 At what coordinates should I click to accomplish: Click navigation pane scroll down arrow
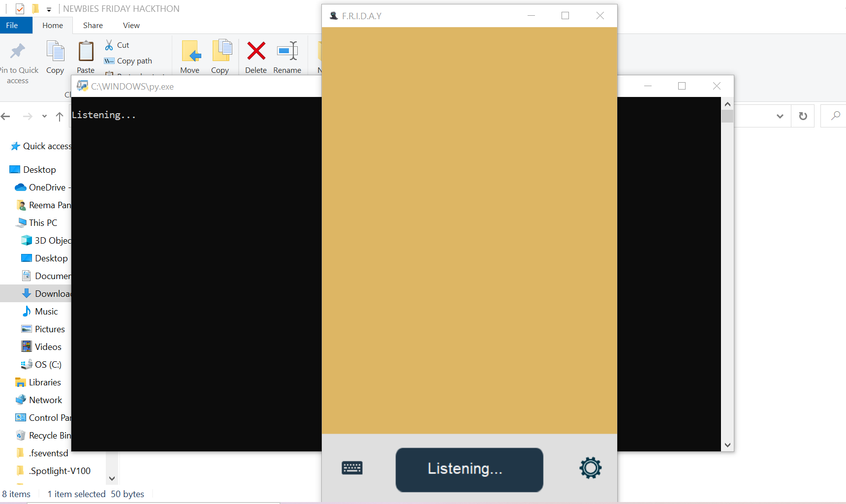112,478
